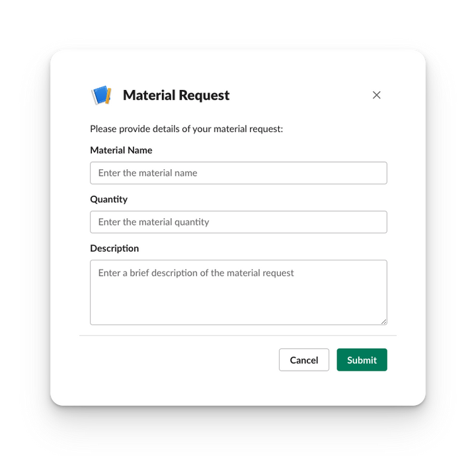This screenshot has width=476, height=456.
Task: Click into the Quantity input field
Action: coord(238,222)
